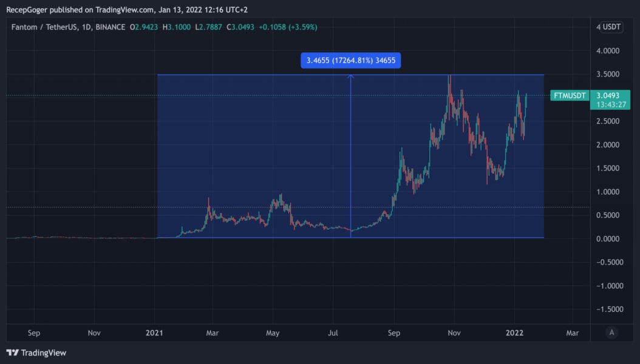Click the Mar label after 2022
This screenshot has height=364, width=640.
[x=572, y=333]
